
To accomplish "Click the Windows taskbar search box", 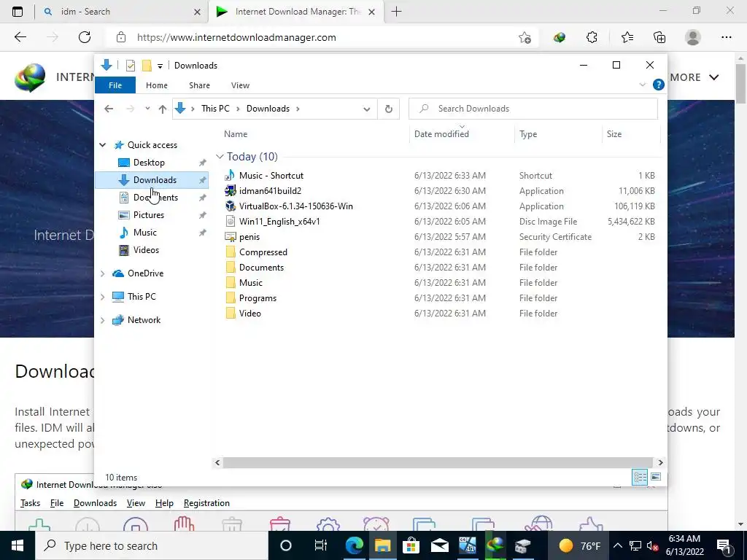I will (152, 545).
